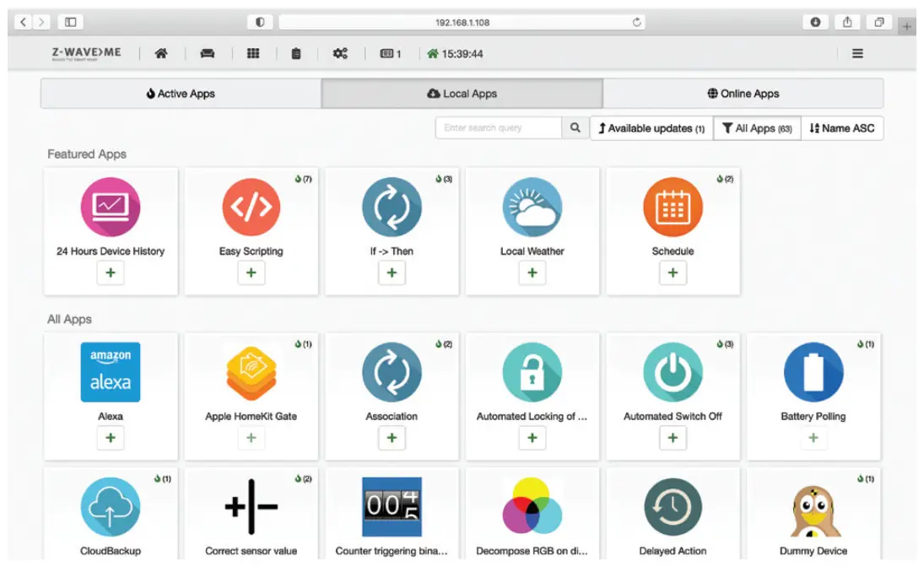Click the Automated Locking padlock icon

coord(532,372)
